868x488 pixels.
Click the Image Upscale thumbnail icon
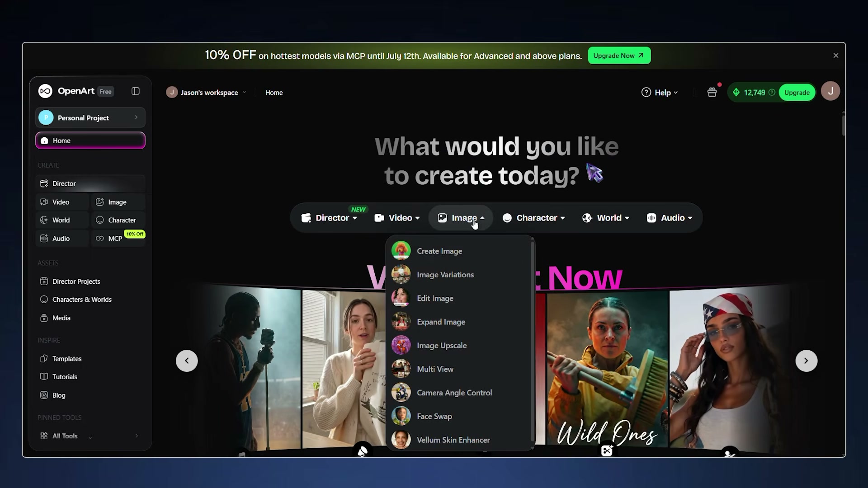[x=401, y=345]
